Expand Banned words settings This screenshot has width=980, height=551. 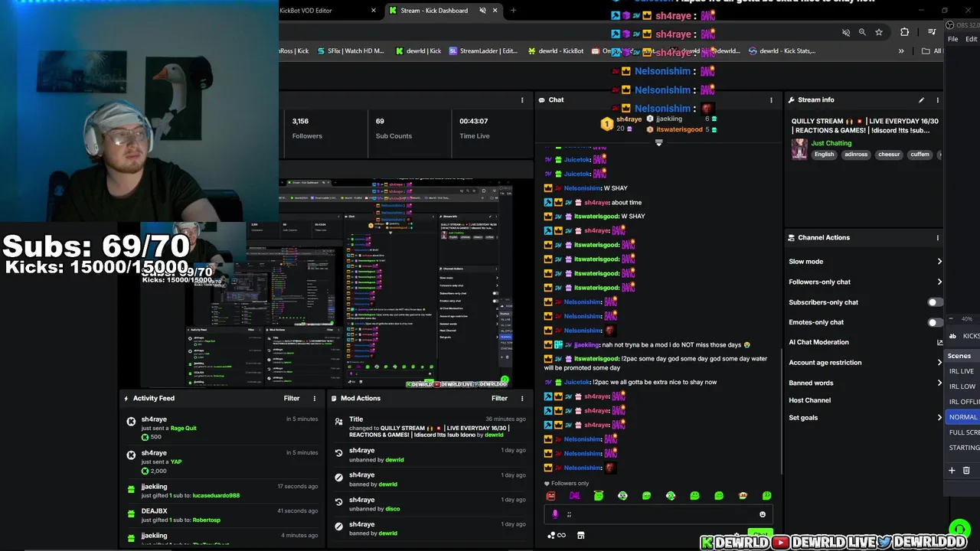(x=939, y=383)
